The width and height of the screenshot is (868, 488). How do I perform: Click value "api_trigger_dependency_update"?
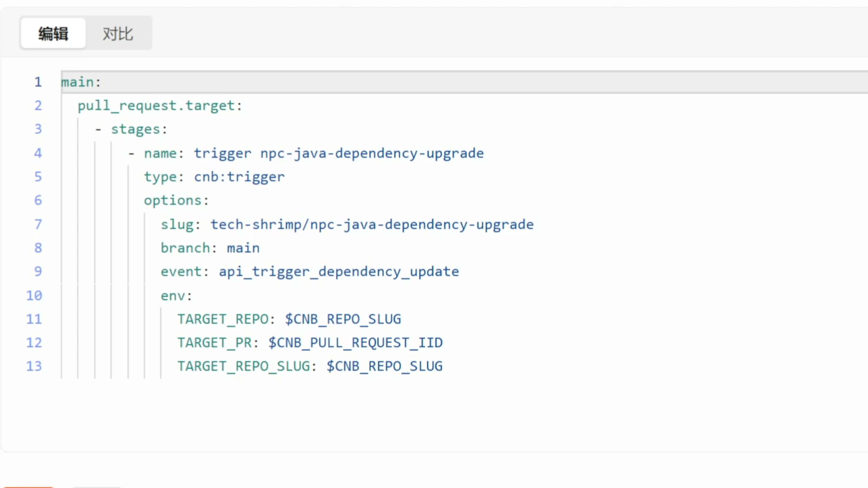(339, 272)
